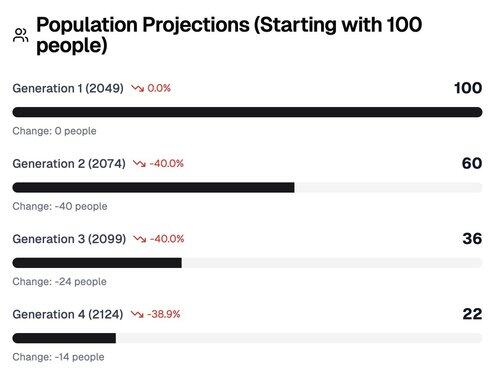Click the Generation 3 progress bar
The height and width of the screenshot is (375, 500).
click(247, 263)
